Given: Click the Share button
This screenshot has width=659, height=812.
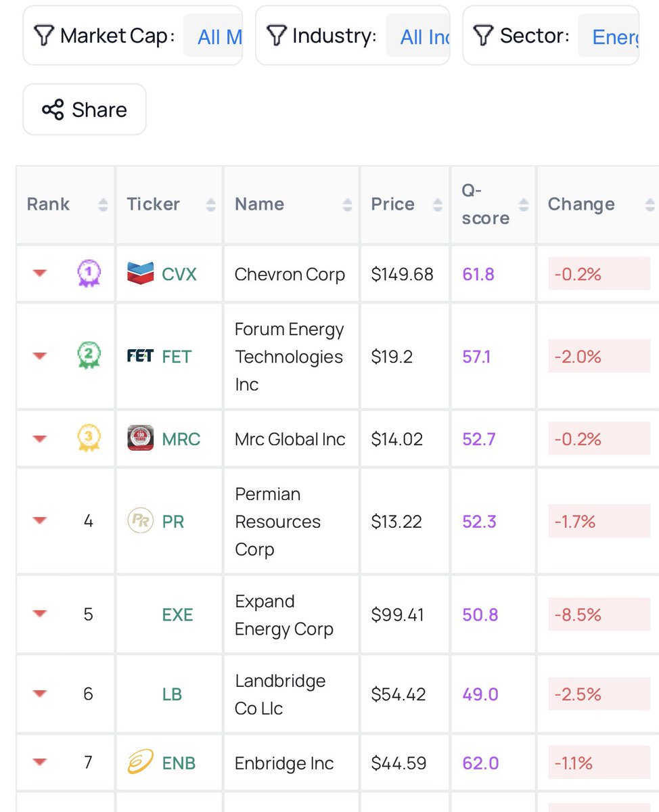Looking at the screenshot, I should tap(85, 110).
